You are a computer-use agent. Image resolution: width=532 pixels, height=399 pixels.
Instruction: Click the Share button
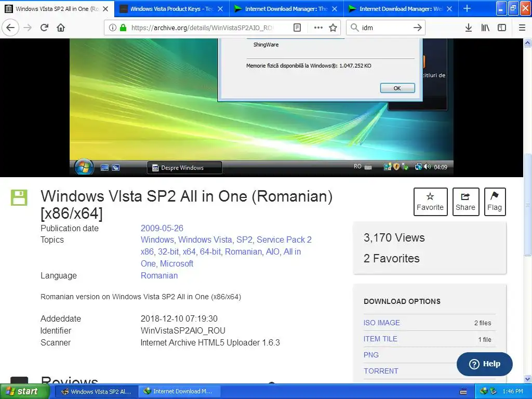[x=465, y=202]
